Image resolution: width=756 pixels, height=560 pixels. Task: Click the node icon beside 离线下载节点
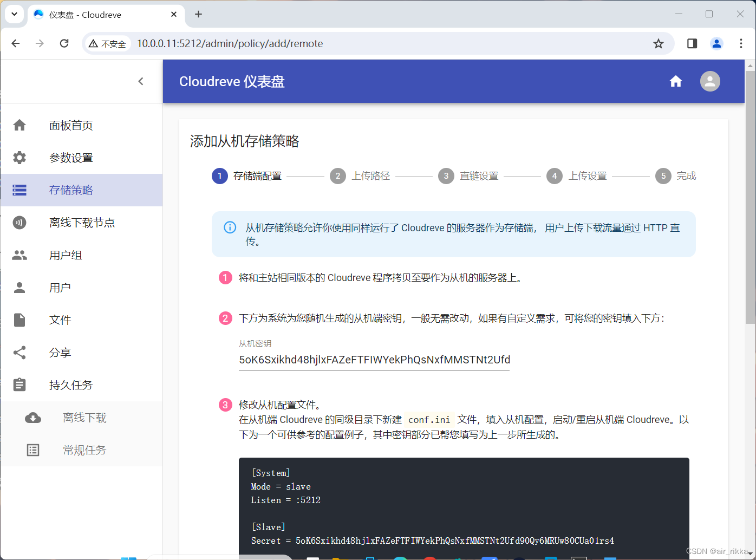click(x=19, y=223)
